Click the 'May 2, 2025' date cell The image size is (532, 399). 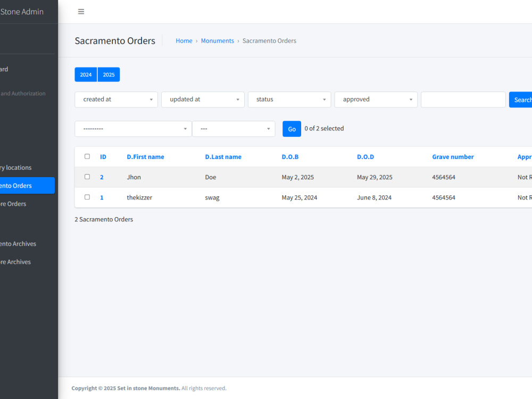[297, 177]
